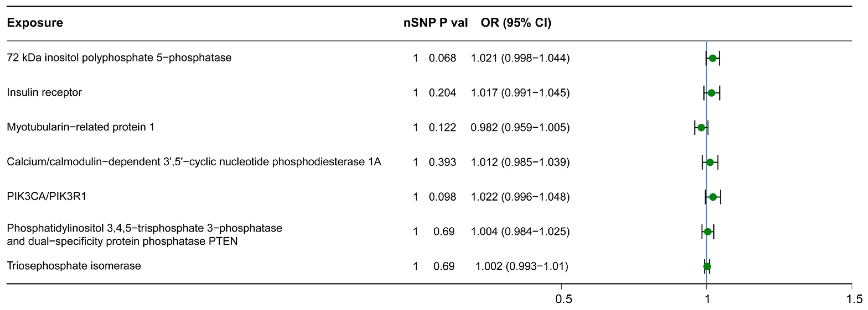Select the PIK3CA/PIK3R1 exposure label
Viewport: 868px width, 310px height.
point(46,196)
